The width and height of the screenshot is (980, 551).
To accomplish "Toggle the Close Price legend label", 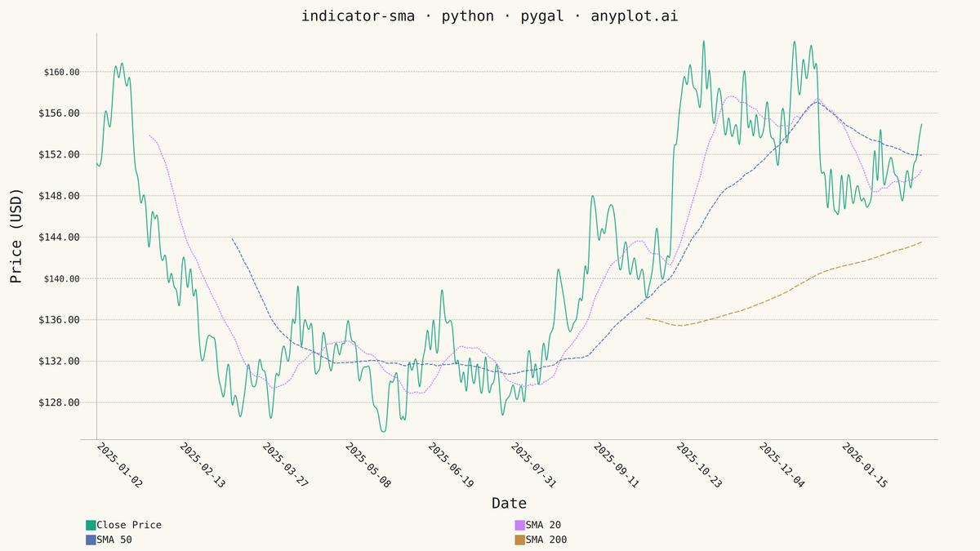I will (x=129, y=525).
